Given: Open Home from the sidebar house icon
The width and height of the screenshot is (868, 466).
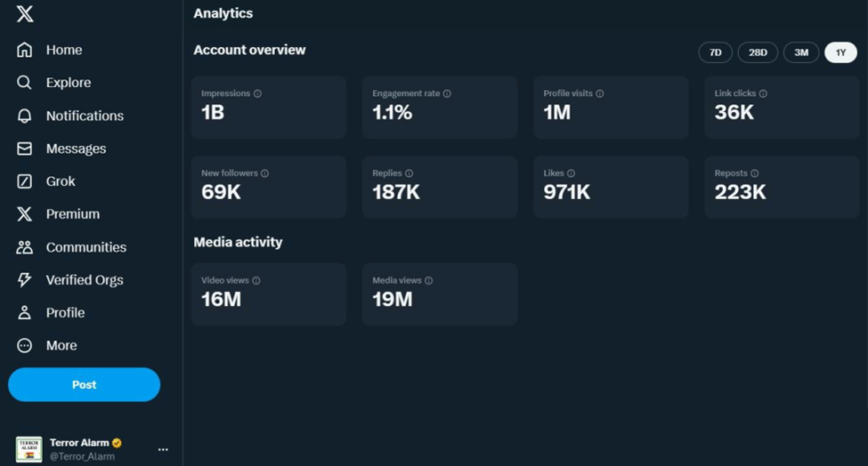Looking at the screenshot, I should pyautogui.click(x=25, y=50).
